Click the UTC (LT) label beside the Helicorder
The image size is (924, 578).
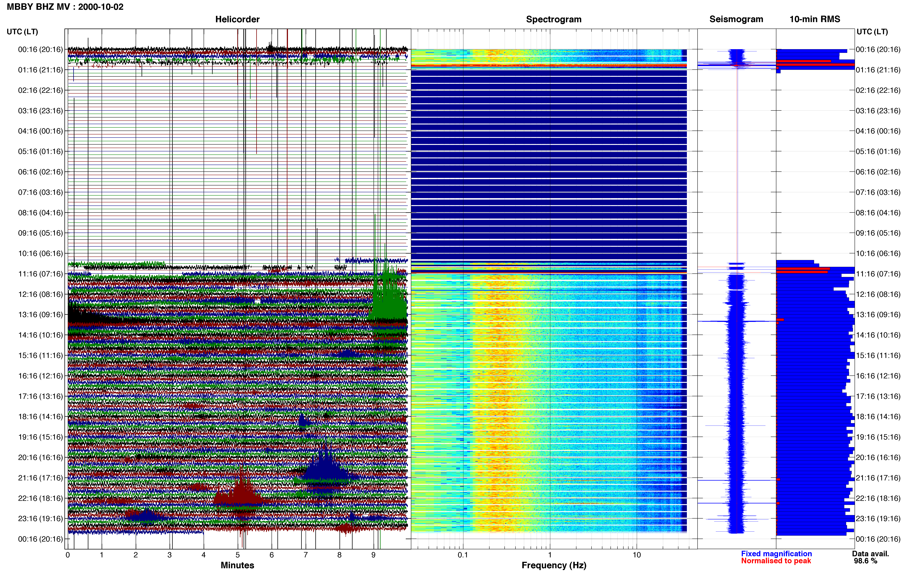coord(22,32)
